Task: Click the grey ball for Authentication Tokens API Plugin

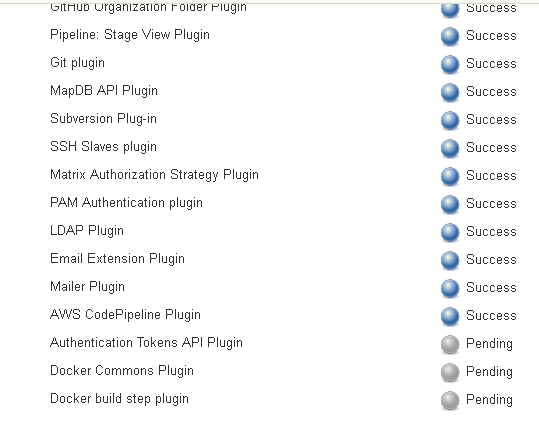Action: tap(450, 344)
